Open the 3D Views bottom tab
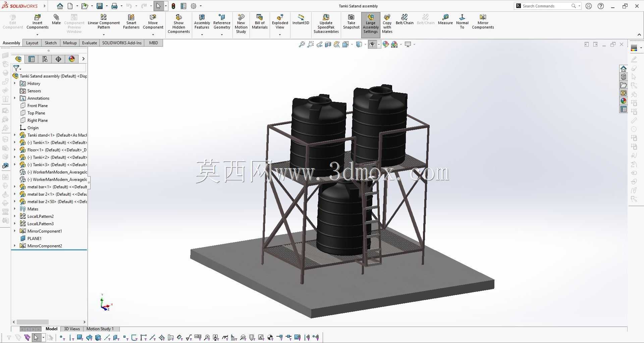The image size is (644, 343). (x=72, y=329)
